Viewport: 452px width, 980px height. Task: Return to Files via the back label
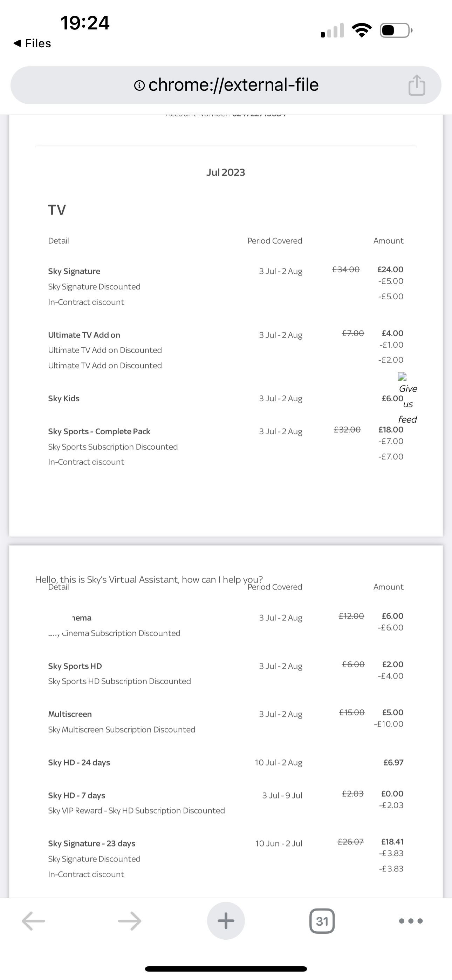pyautogui.click(x=32, y=43)
